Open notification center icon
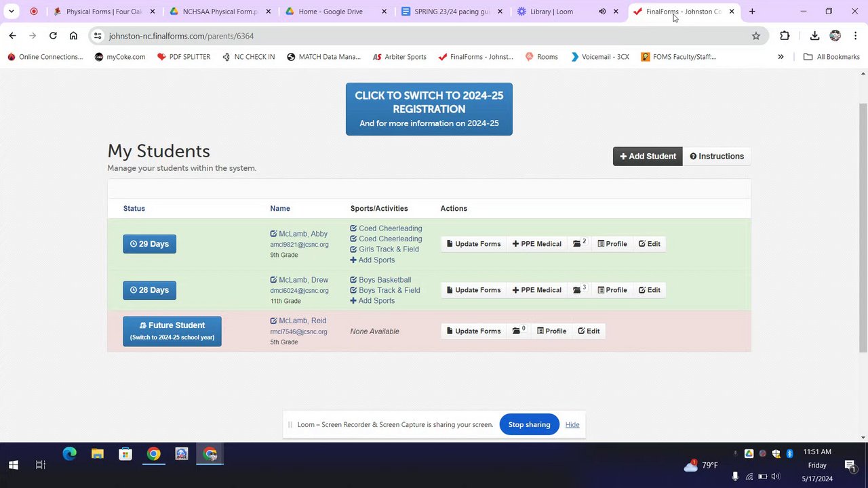The height and width of the screenshot is (488, 868). 850,465
